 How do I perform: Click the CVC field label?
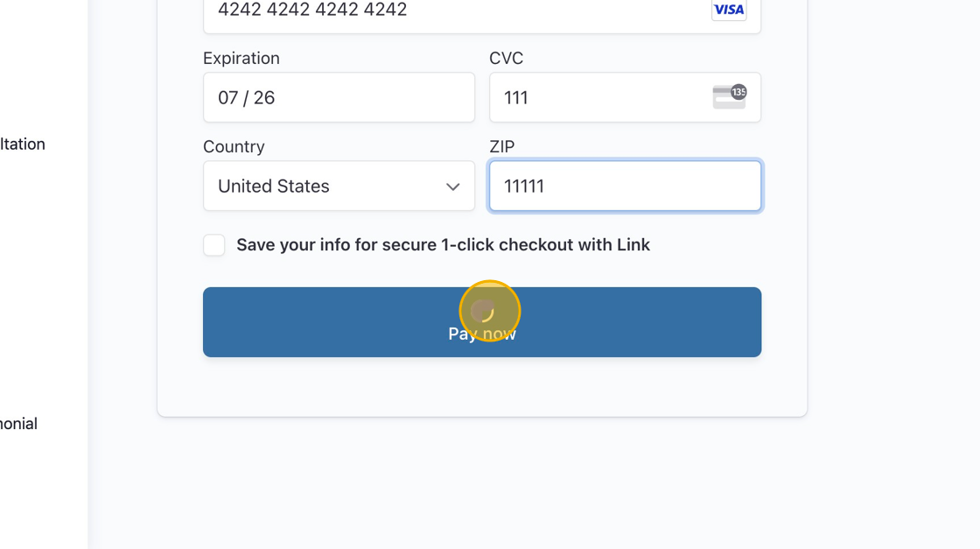point(507,58)
